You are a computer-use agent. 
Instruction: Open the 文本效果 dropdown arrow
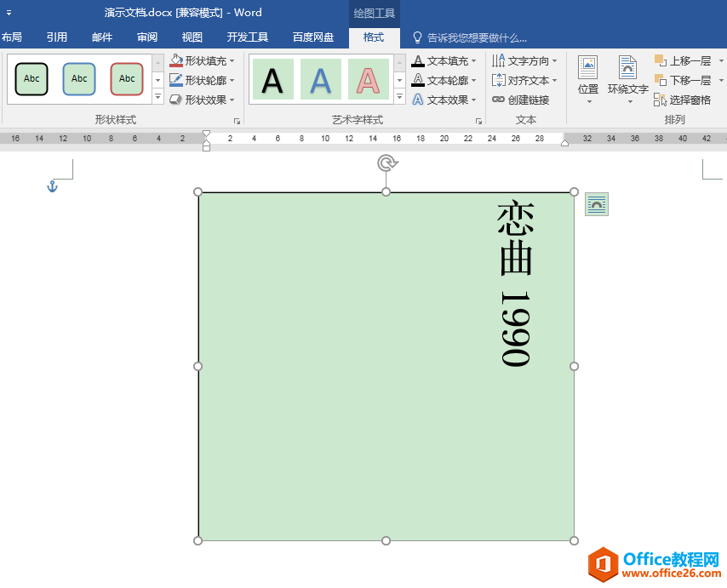474,100
